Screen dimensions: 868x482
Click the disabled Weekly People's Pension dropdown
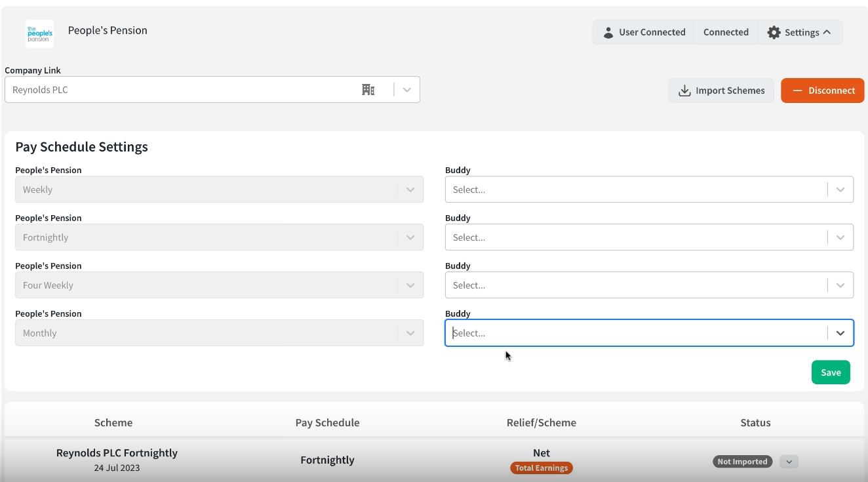click(x=219, y=190)
